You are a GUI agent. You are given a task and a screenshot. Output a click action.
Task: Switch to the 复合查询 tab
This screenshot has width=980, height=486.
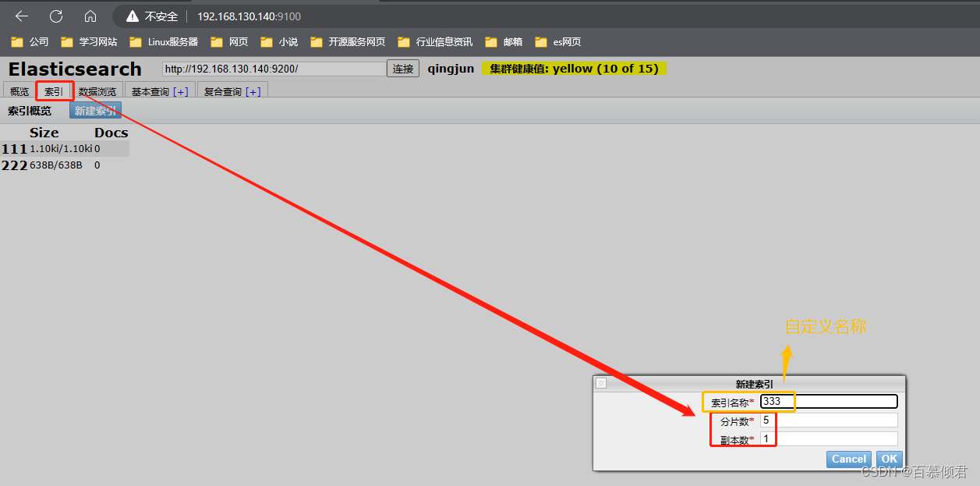pyautogui.click(x=222, y=92)
